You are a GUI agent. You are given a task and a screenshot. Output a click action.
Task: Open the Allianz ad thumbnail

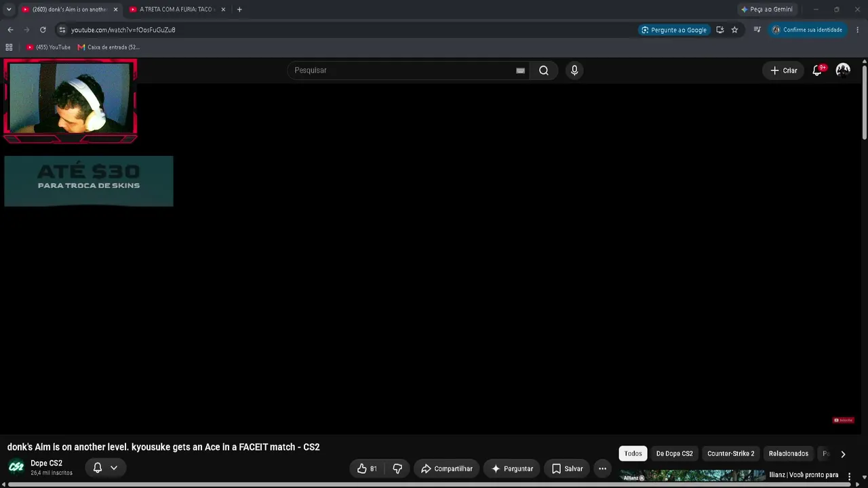tap(693, 476)
